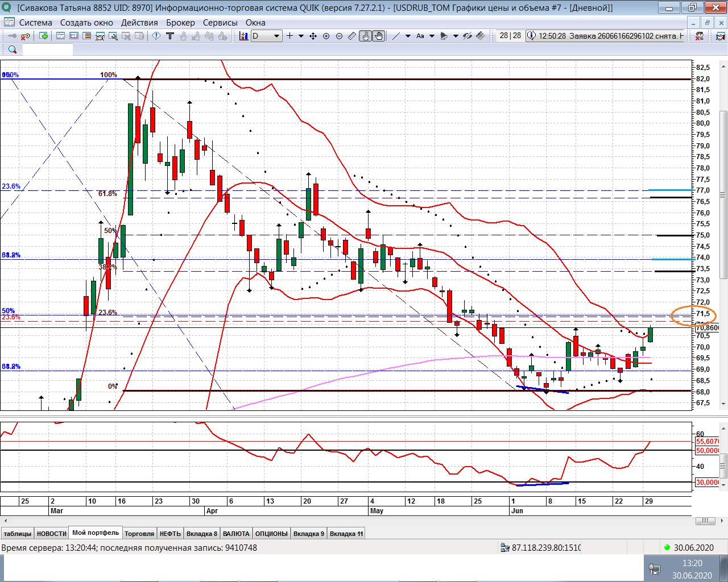728x582 pixels.
Task: Click the search input field
Action: pyautogui.click(x=48, y=49)
